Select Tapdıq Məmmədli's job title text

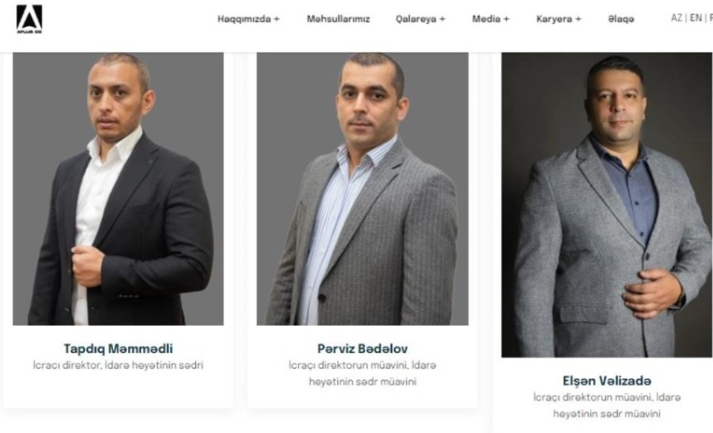tap(118, 365)
